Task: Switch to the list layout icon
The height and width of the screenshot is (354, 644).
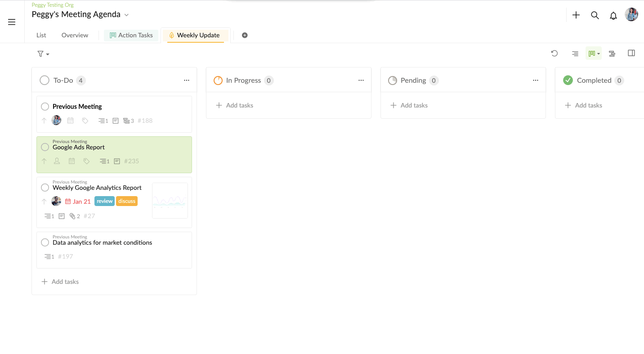Action: tap(575, 54)
